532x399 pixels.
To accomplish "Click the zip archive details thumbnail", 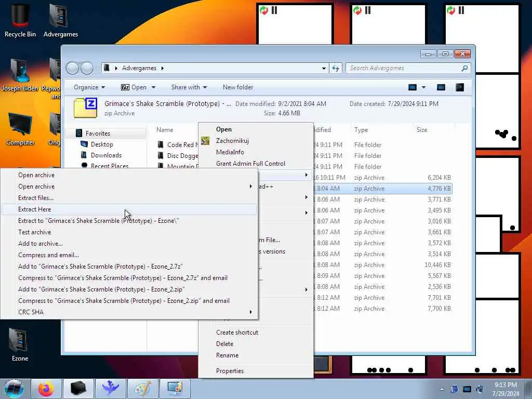I will tap(86, 108).
